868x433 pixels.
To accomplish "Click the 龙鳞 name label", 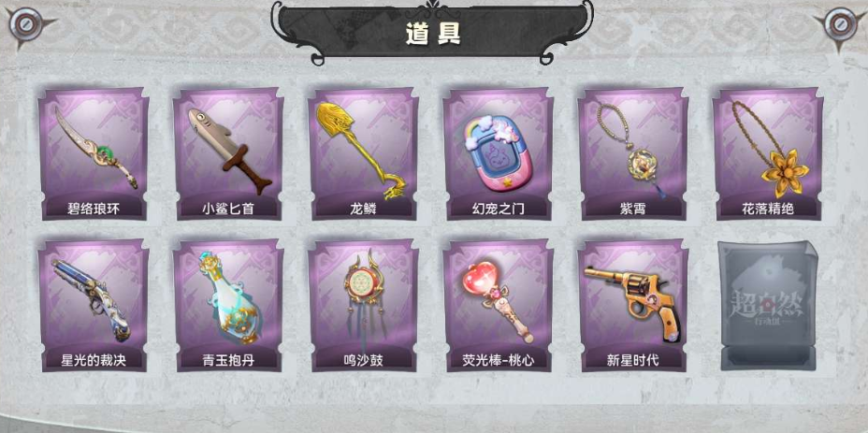I will tap(363, 209).
